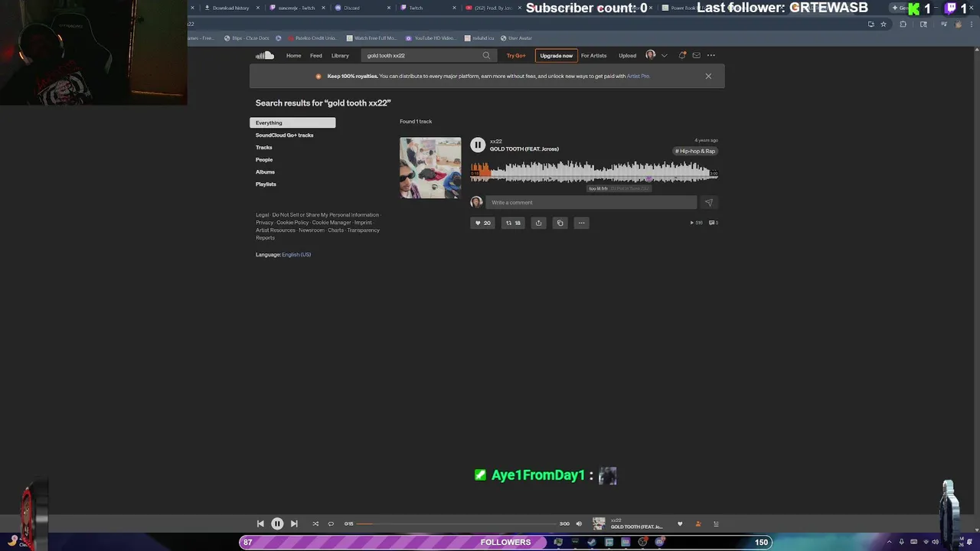Filter results by Tracks
This screenshot has width=980, height=551.
[x=264, y=147]
